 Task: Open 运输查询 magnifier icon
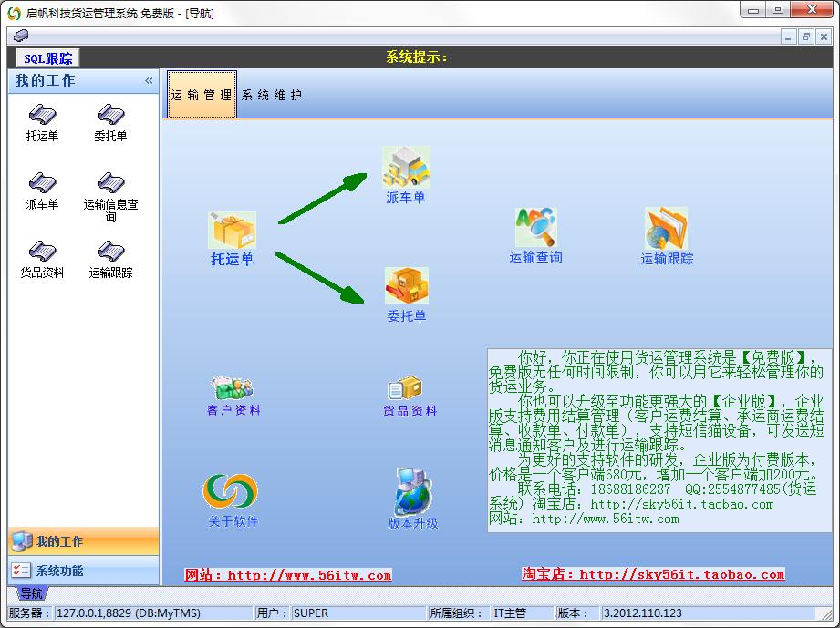[x=536, y=228]
